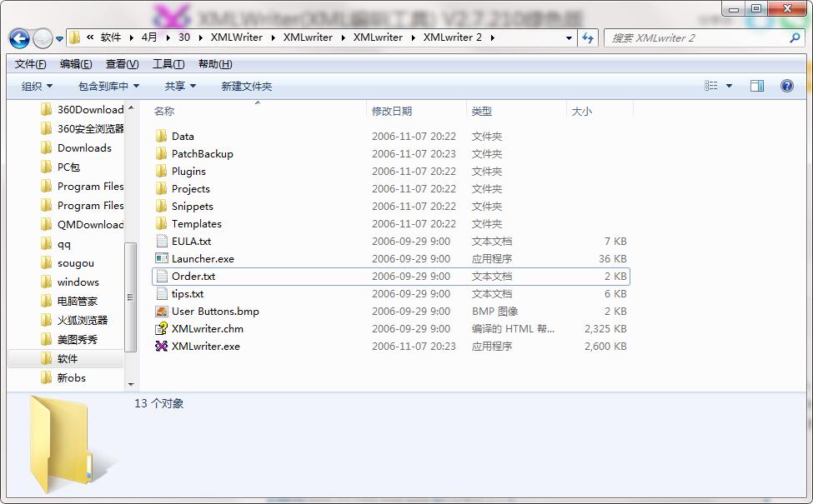Viewport: 813px width, 504px height.
Task: Select the XMLwriter.exe application icon
Action: (162, 346)
